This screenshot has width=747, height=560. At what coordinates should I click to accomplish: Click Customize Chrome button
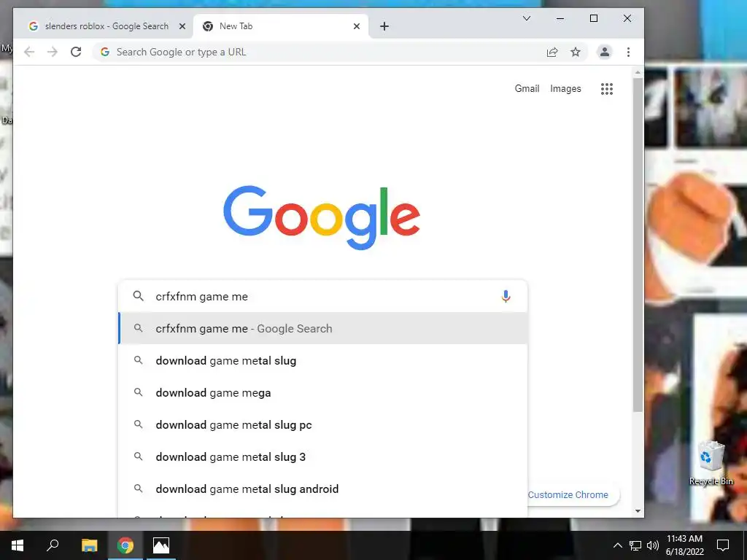pyautogui.click(x=568, y=495)
